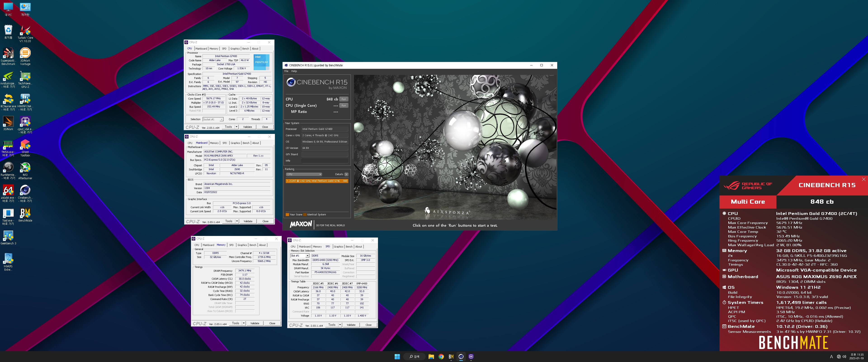Open Cinebench Help menu
The height and width of the screenshot is (362, 868).
point(294,71)
